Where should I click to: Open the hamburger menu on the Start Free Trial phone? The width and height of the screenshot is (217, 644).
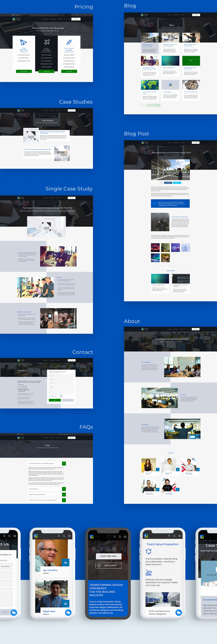click(x=125, y=537)
